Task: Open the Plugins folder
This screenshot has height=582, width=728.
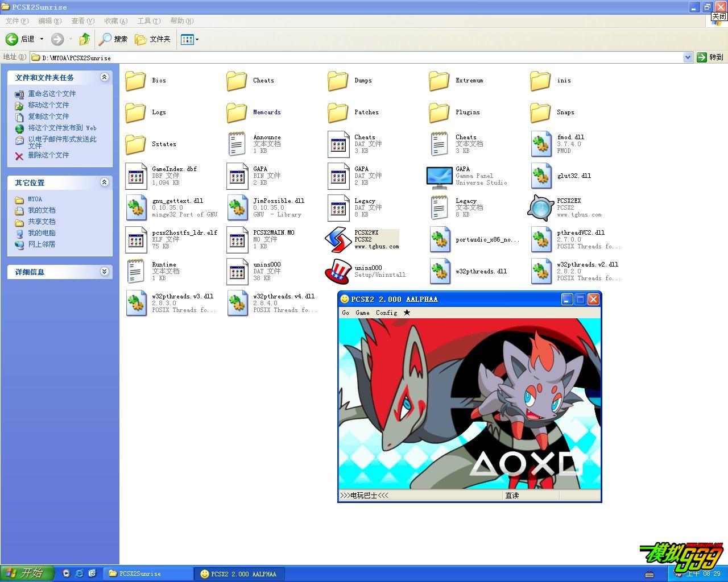Action: (x=439, y=113)
